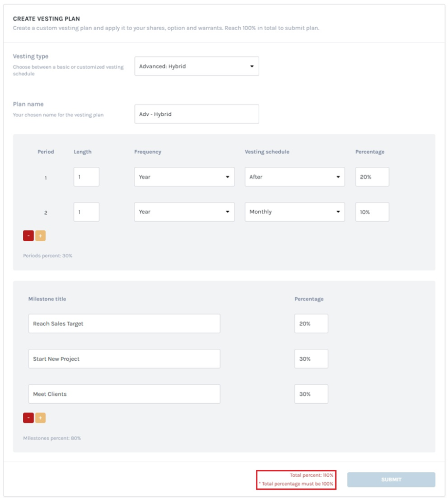Click the Length field for period 2
This screenshot has height=498, width=448.
86,212
